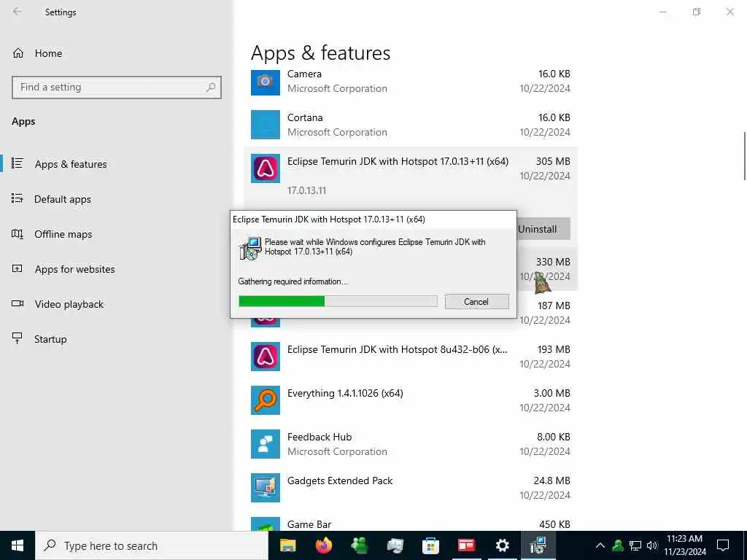Click the Find a setting search box
The image size is (747, 560).
[x=117, y=87]
